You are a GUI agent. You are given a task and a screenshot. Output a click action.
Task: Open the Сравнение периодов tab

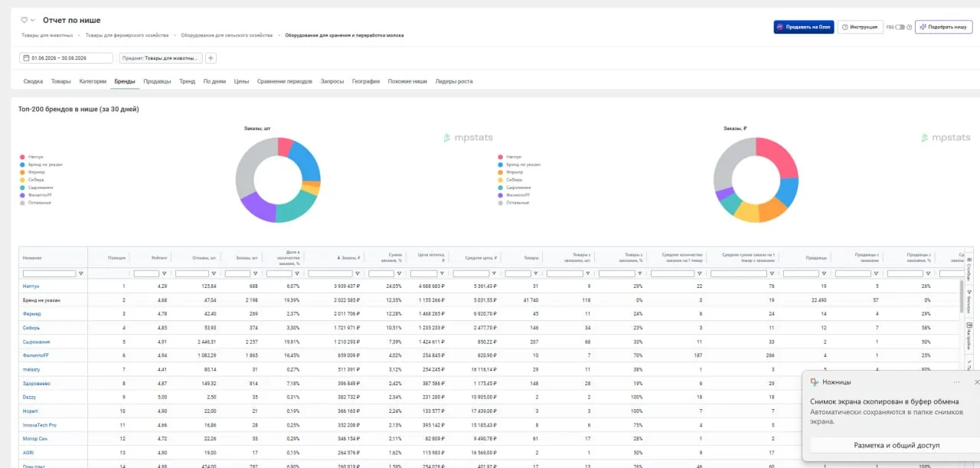[285, 81]
